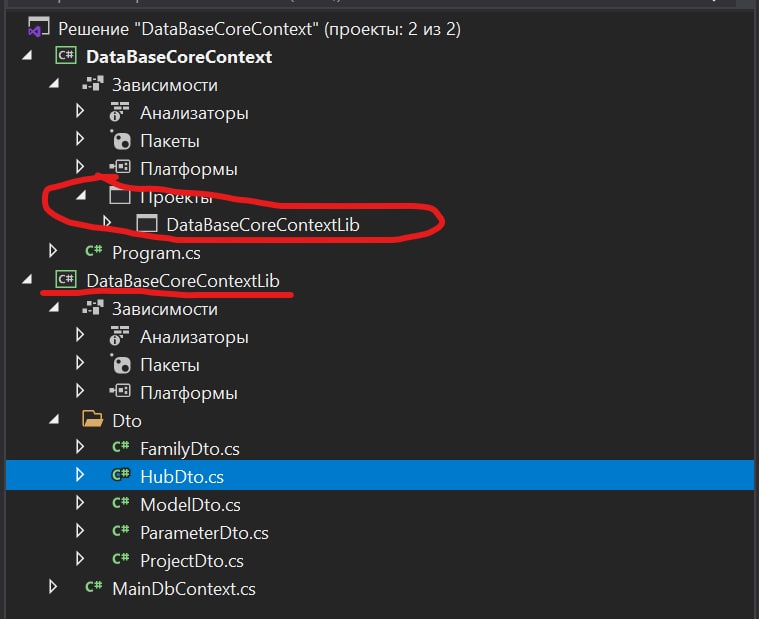The image size is (759, 619).
Task: Expand the Program.cs node
Action: click(53, 251)
